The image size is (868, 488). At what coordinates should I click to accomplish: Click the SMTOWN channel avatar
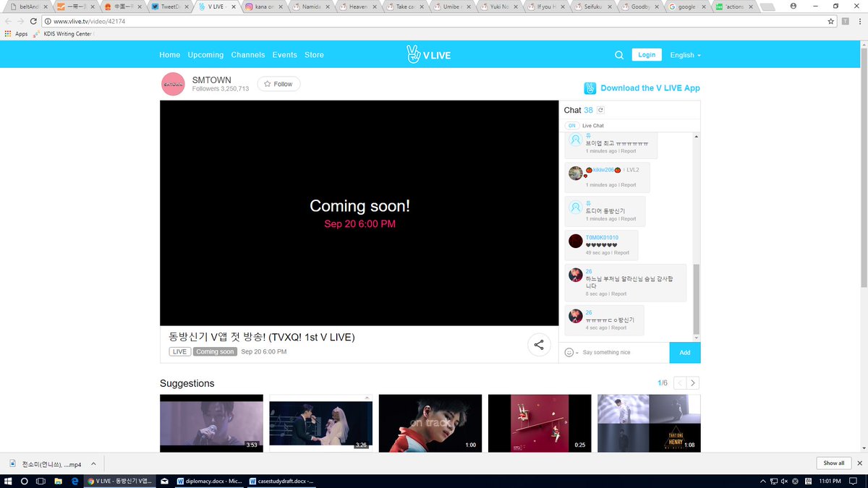(173, 84)
